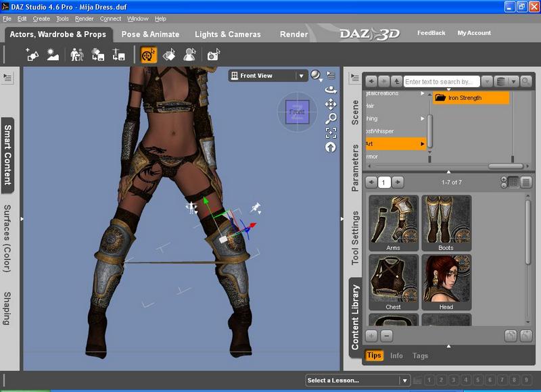Click the FeedBack link

tap(431, 33)
